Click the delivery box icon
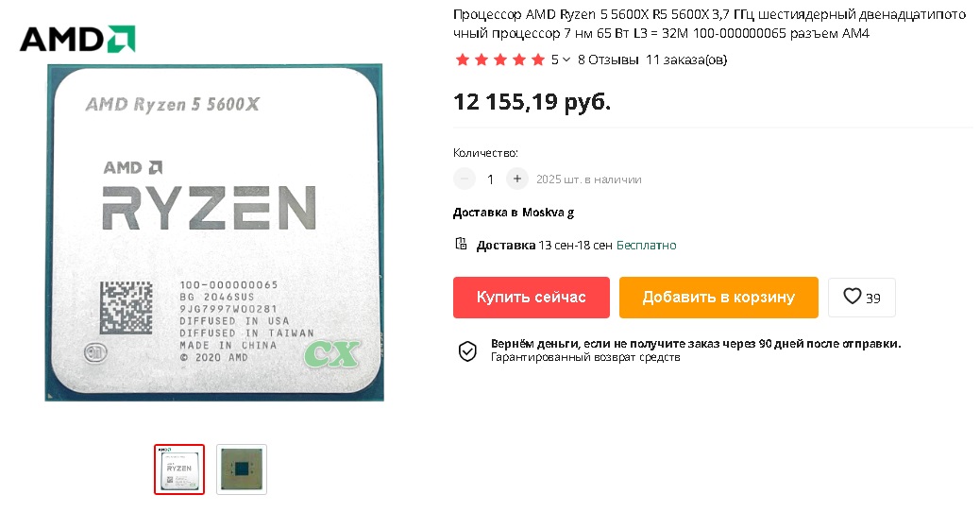The width and height of the screenshot is (980, 512). click(462, 244)
